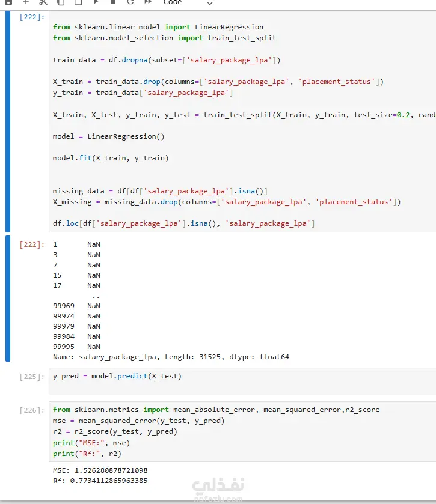Image resolution: width=436 pixels, height=504 pixels.
Task: Click the sklearn.metrics import line
Action: pos(216,410)
